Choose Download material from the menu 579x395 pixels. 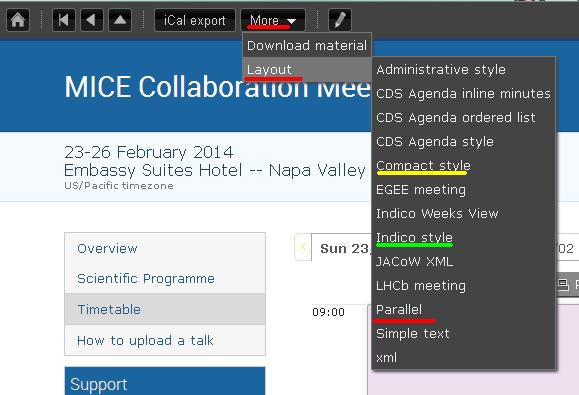(x=307, y=45)
